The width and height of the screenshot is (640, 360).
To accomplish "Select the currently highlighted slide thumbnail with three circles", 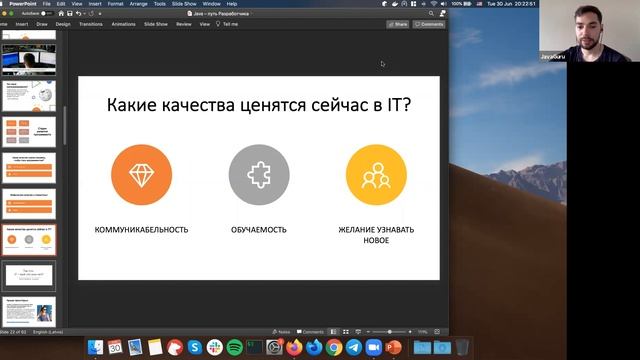I will [x=29, y=240].
